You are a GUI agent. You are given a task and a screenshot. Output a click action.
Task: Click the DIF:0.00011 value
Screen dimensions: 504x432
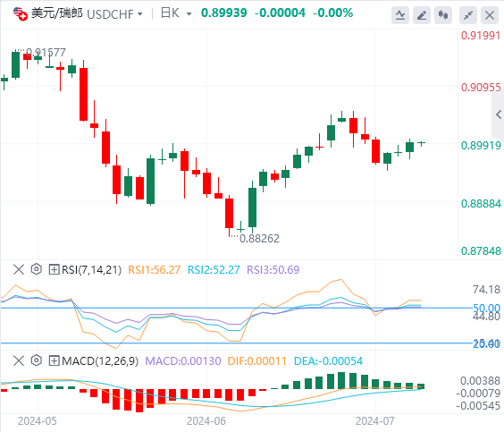point(256,361)
